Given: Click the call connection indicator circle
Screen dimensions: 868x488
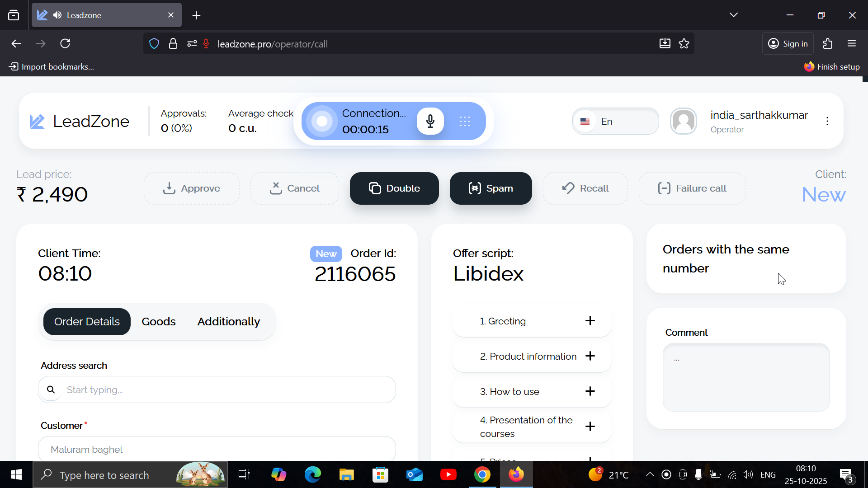Looking at the screenshot, I should point(322,121).
